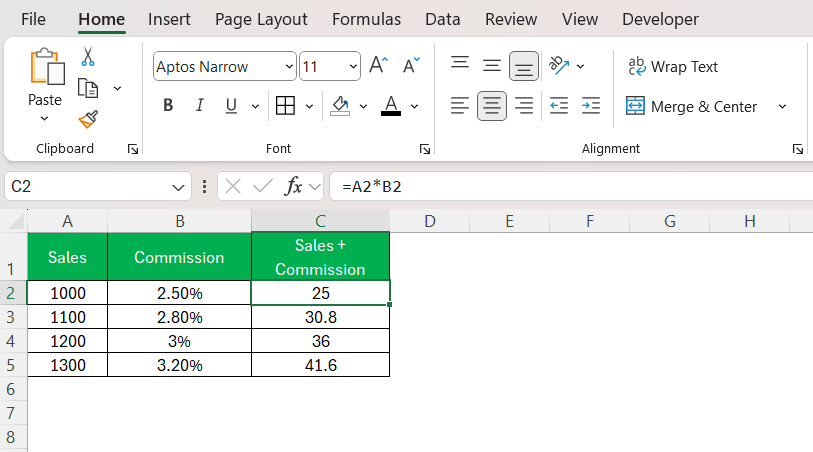813x452 pixels.
Task: Increase font size with the larger A
Action: pyautogui.click(x=379, y=66)
